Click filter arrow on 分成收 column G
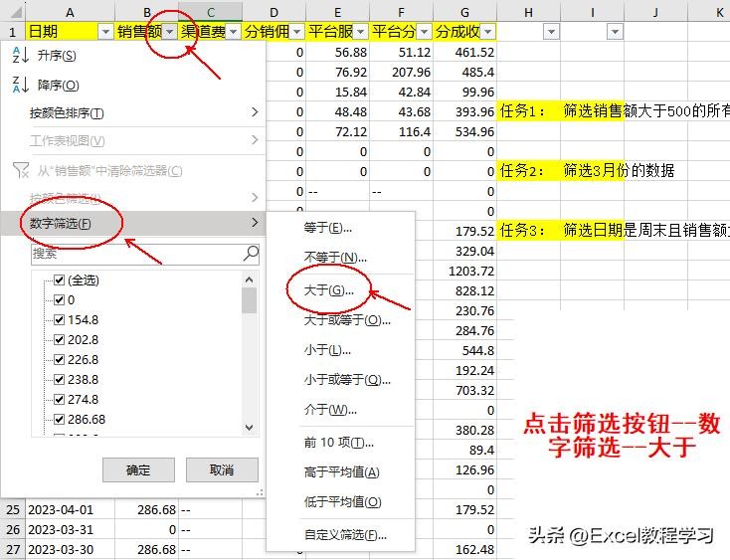Image resolution: width=730 pixels, height=560 pixels. pos(487,32)
